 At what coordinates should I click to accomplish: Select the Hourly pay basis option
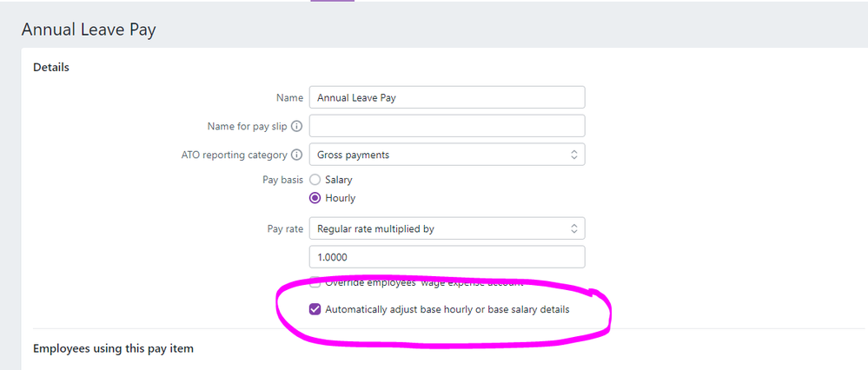(315, 198)
